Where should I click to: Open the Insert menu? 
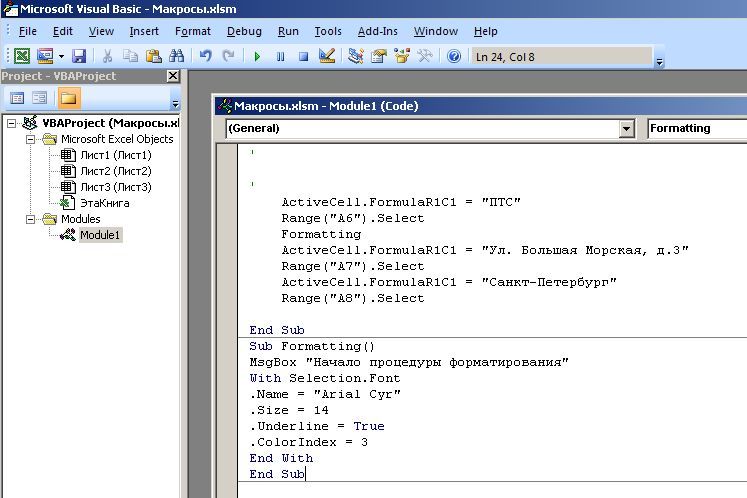pos(144,31)
